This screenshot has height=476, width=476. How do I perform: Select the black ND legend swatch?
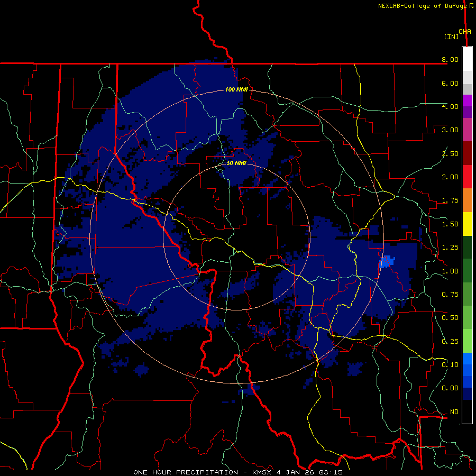[467, 411]
